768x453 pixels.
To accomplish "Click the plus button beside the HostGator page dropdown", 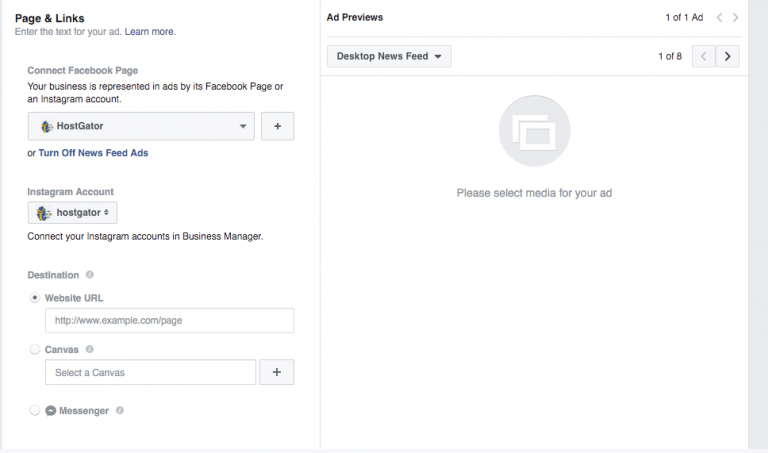I will (277, 126).
